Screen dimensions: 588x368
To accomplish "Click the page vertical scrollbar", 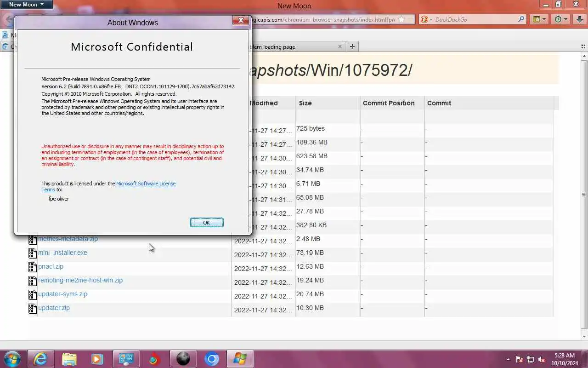I will point(584,195).
